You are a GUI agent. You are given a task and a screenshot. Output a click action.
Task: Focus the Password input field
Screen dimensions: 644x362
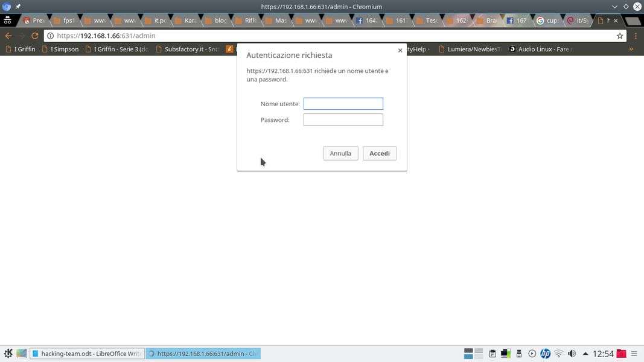click(343, 119)
